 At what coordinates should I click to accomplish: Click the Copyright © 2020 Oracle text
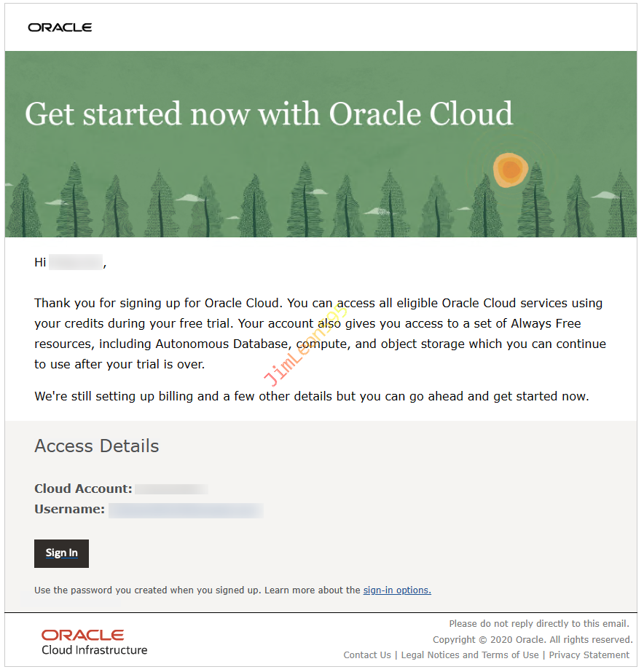(532, 640)
